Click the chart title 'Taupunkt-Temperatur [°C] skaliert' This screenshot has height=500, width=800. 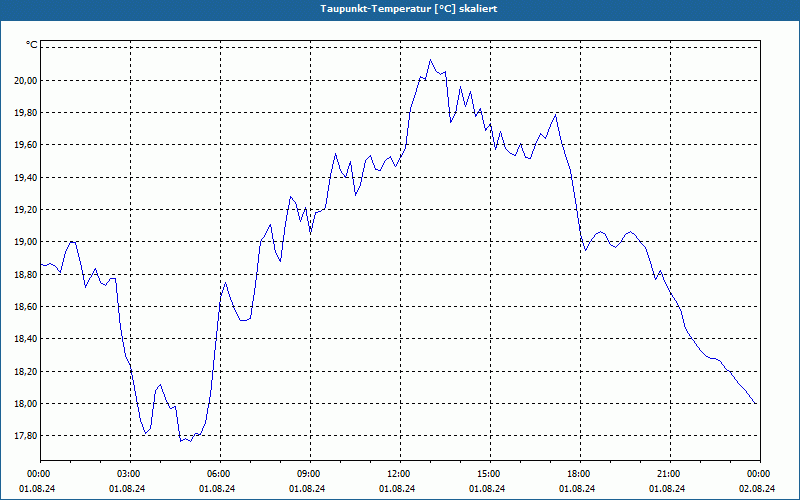pos(409,9)
